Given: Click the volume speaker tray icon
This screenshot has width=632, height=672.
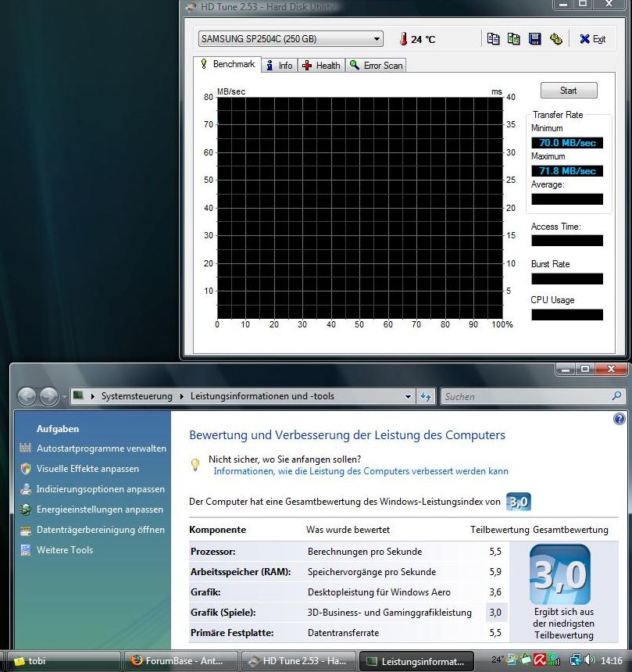Looking at the screenshot, I should coord(590,659).
